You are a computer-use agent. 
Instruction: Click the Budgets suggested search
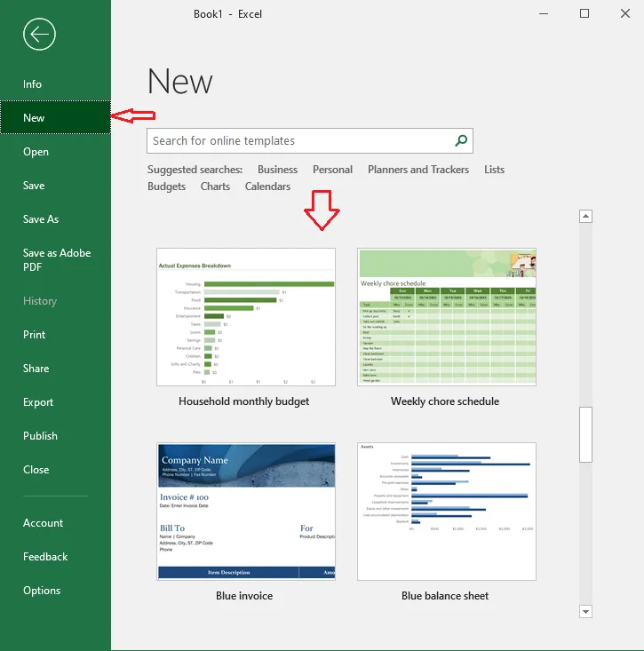pos(166,187)
